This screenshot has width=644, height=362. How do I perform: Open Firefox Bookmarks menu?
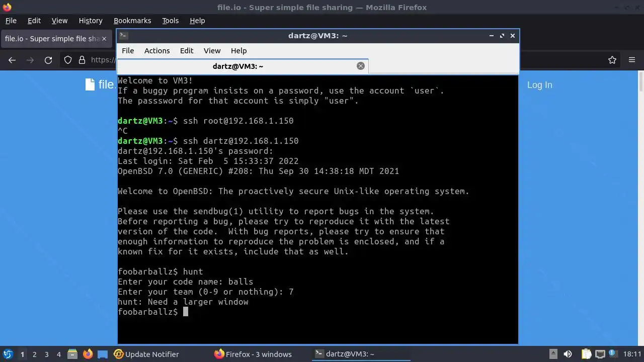[132, 21]
